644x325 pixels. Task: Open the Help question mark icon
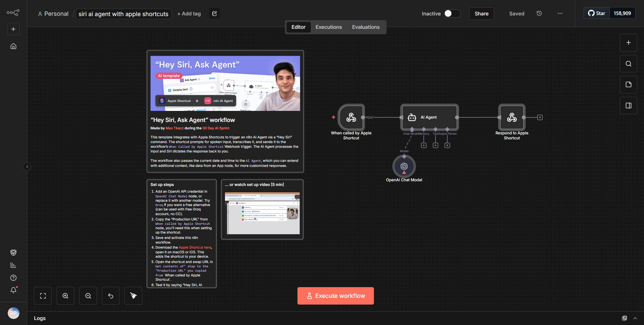click(x=13, y=278)
